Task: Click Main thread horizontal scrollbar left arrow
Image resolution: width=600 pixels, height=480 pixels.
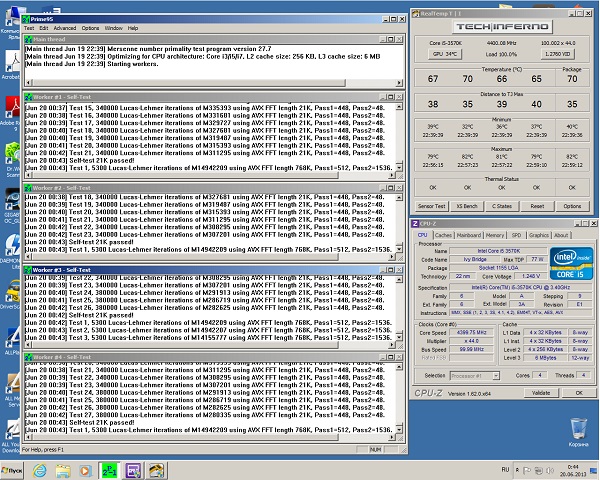Action: 29,83
